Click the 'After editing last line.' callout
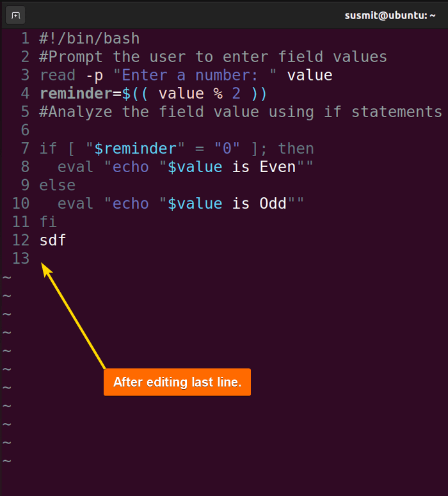 point(177,382)
